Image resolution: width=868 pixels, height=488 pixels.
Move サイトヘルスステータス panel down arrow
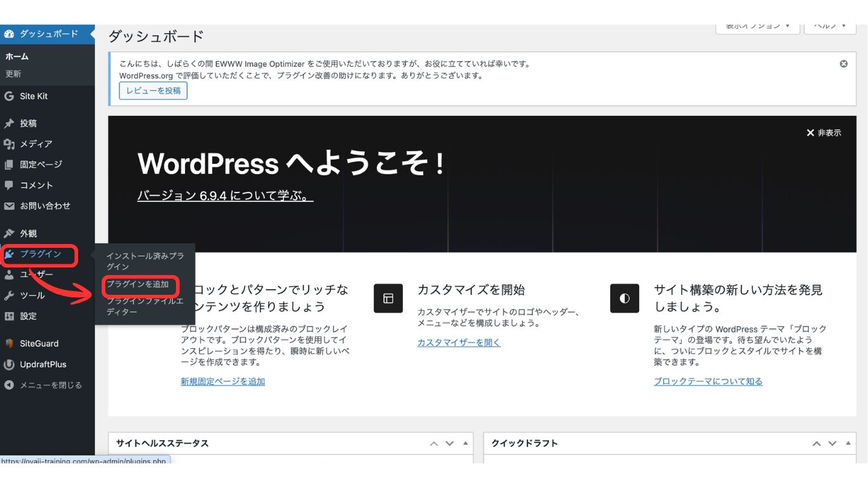[x=450, y=444]
